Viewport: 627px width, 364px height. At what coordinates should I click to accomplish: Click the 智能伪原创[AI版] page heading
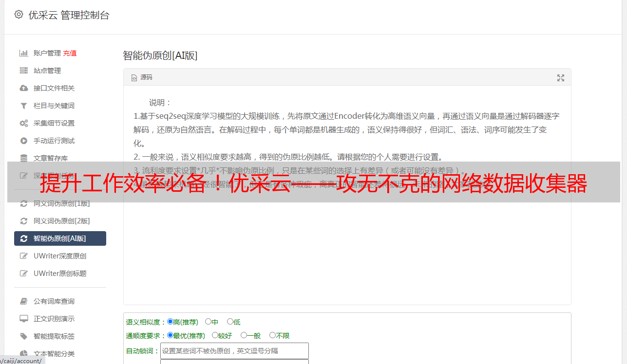click(x=160, y=55)
